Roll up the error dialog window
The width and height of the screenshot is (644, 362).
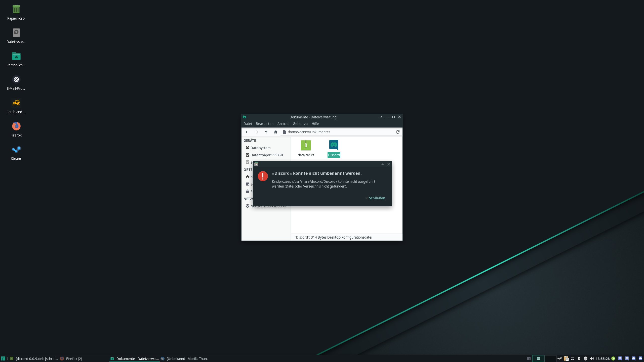[382, 164]
